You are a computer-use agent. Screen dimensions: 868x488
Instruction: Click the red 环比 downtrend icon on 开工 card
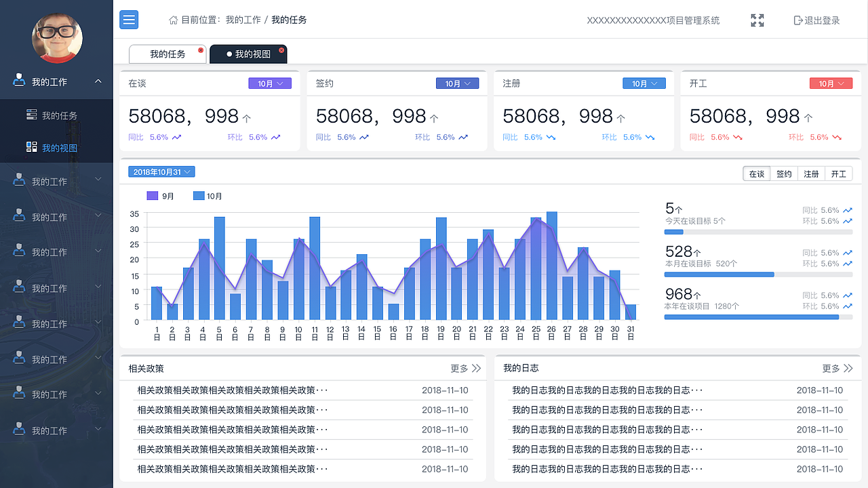pos(837,137)
